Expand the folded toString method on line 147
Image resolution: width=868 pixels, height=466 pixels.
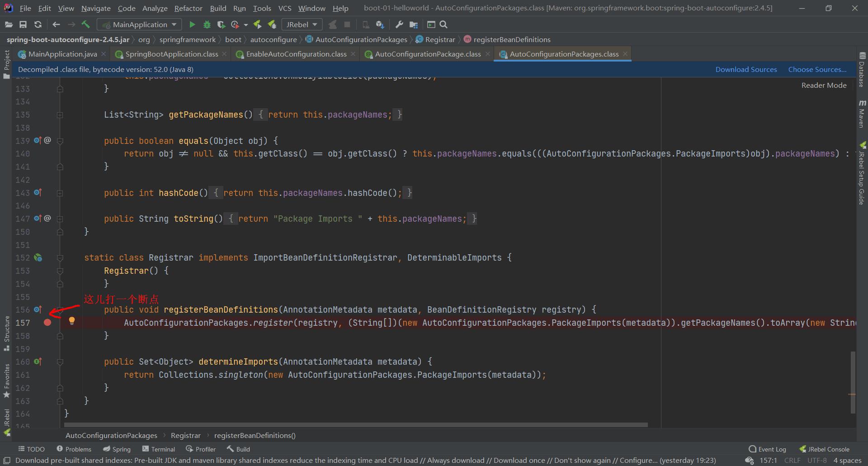(x=60, y=219)
